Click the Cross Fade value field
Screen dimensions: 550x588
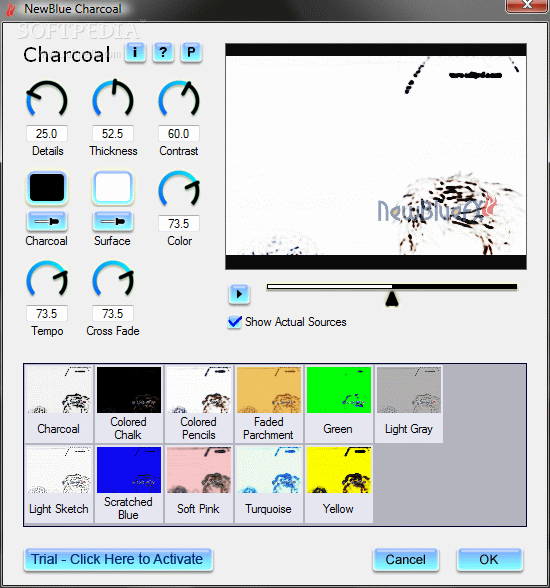[113, 314]
